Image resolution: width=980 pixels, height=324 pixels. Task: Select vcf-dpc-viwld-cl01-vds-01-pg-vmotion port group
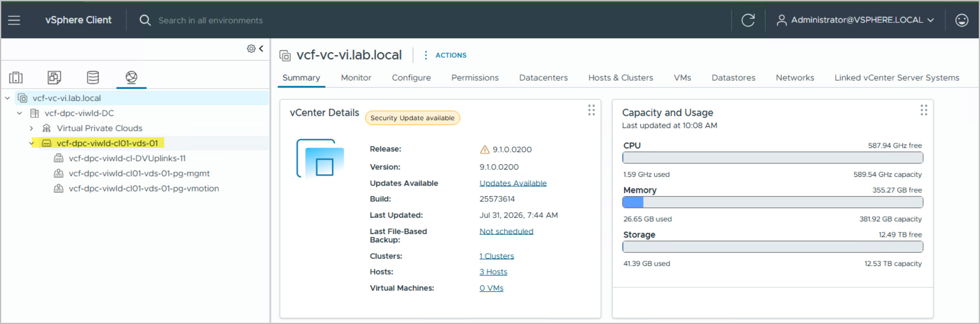click(144, 188)
